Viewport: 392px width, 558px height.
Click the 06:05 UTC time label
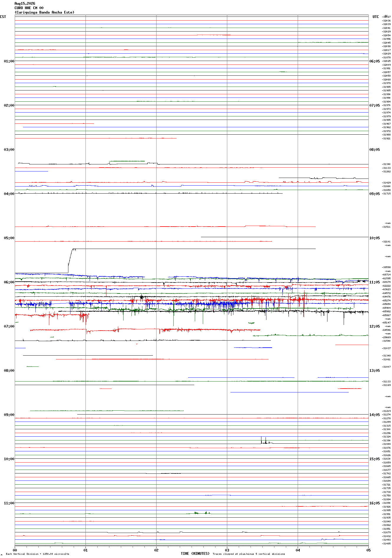[375, 61]
